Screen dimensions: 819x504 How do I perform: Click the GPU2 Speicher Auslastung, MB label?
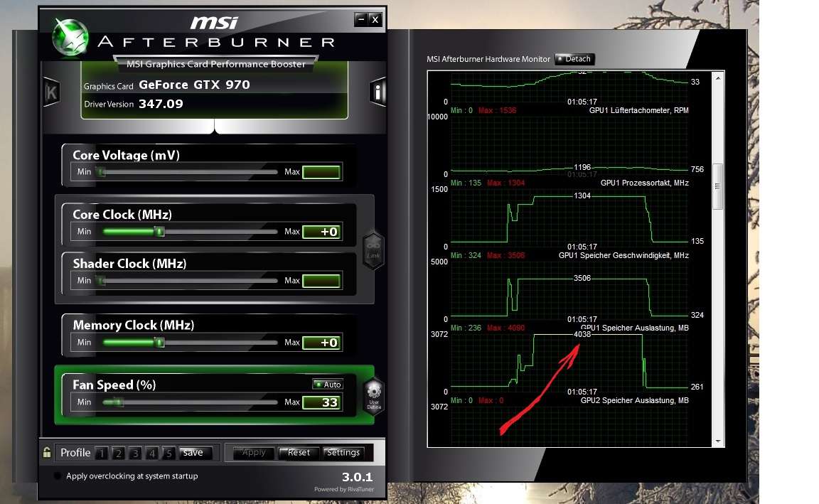tap(635, 401)
